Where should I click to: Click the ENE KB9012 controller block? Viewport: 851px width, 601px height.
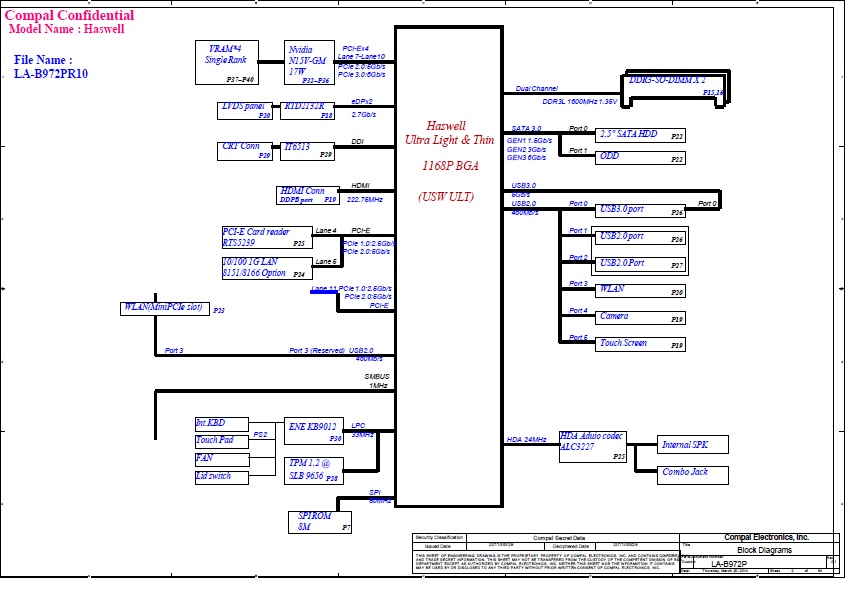coord(315,431)
